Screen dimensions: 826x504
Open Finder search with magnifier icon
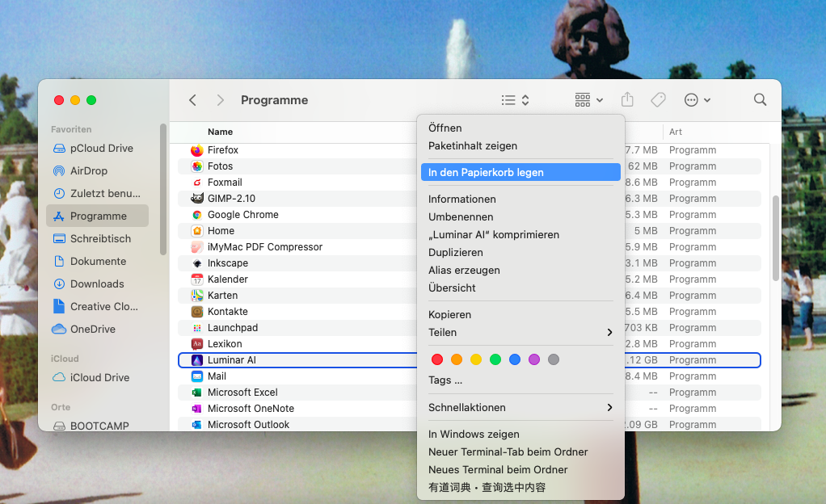(x=760, y=99)
